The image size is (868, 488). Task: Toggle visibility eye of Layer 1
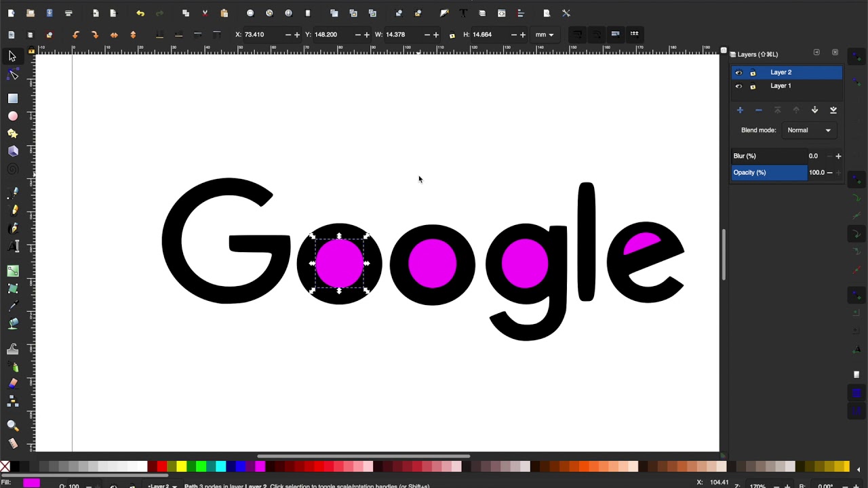[x=738, y=86]
